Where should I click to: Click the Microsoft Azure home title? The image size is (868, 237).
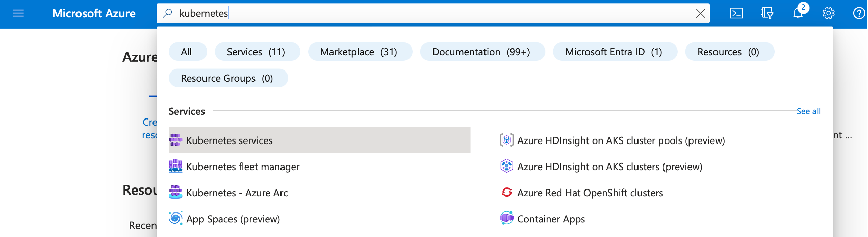click(x=94, y=13)
